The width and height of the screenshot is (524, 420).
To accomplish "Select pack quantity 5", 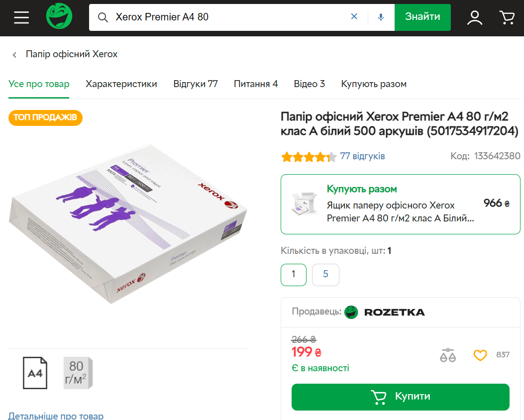I will tap(325, 274).
